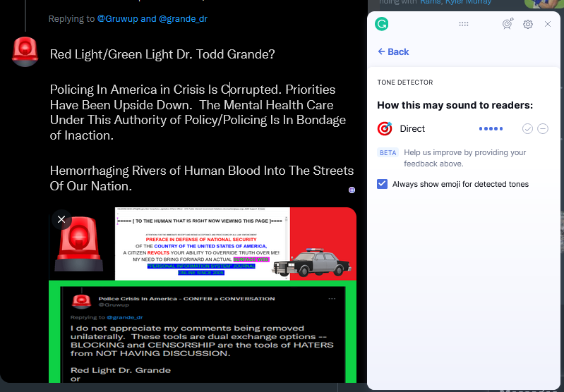564x392 pixels.
Task: Remove the attached image with X button
Action: (x=61, y=219)
